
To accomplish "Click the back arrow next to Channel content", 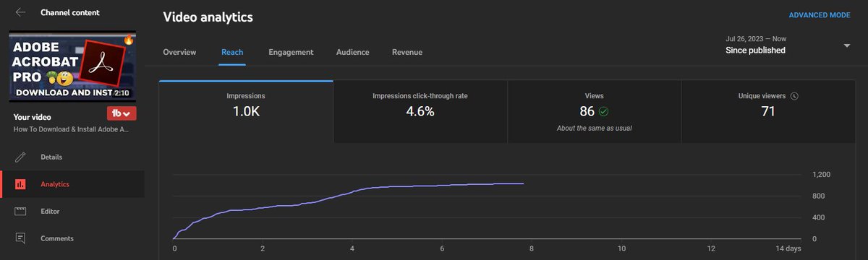I will click(20, 12).
